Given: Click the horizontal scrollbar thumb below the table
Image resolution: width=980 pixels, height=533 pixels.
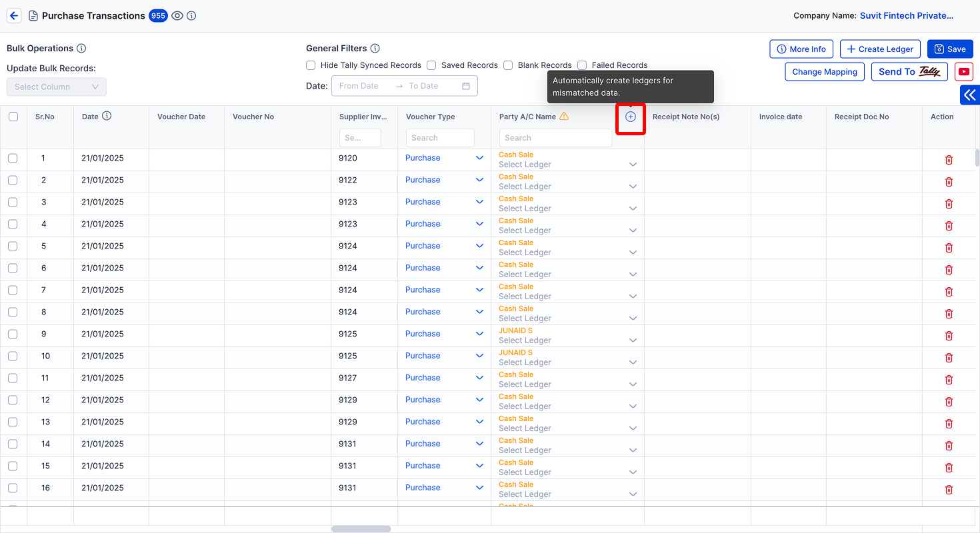Looking at the screenshot, I should [361, 529].
